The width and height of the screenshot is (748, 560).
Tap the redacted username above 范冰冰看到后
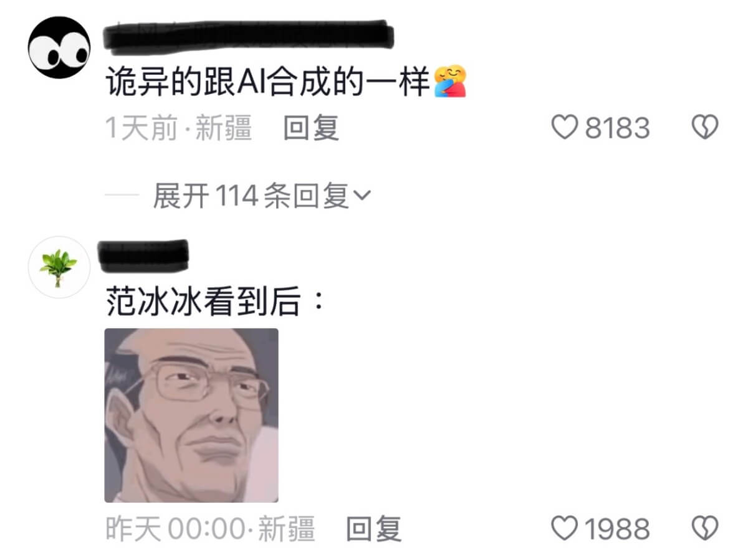pos(143,255)
